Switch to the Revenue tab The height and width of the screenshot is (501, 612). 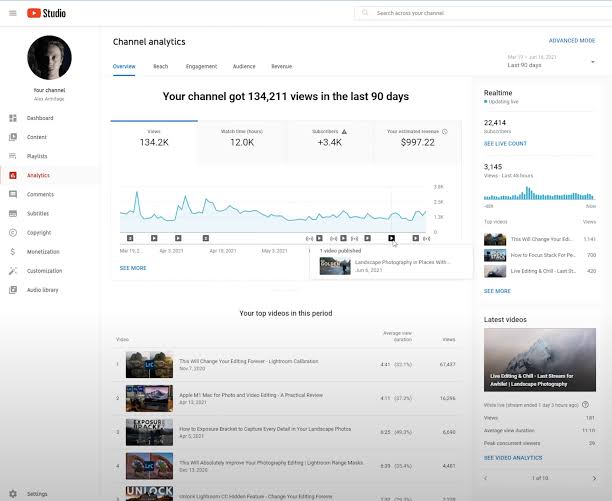pos(281,66)
